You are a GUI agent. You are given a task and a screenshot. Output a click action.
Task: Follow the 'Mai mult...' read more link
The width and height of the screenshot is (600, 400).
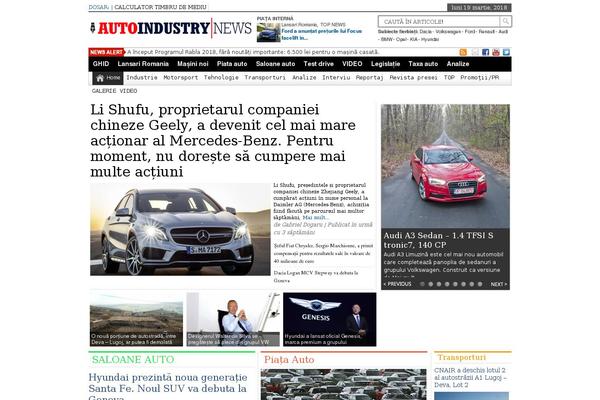[316, 218]
